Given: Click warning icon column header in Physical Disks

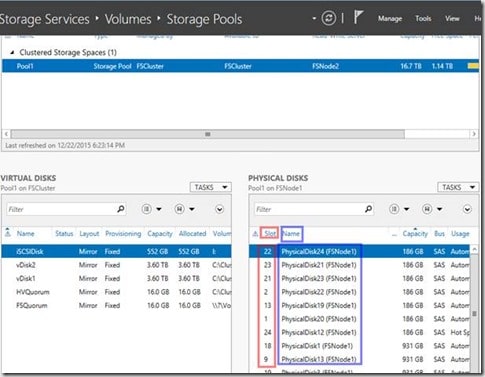Looking at the screenshot, I should point(255,234).
